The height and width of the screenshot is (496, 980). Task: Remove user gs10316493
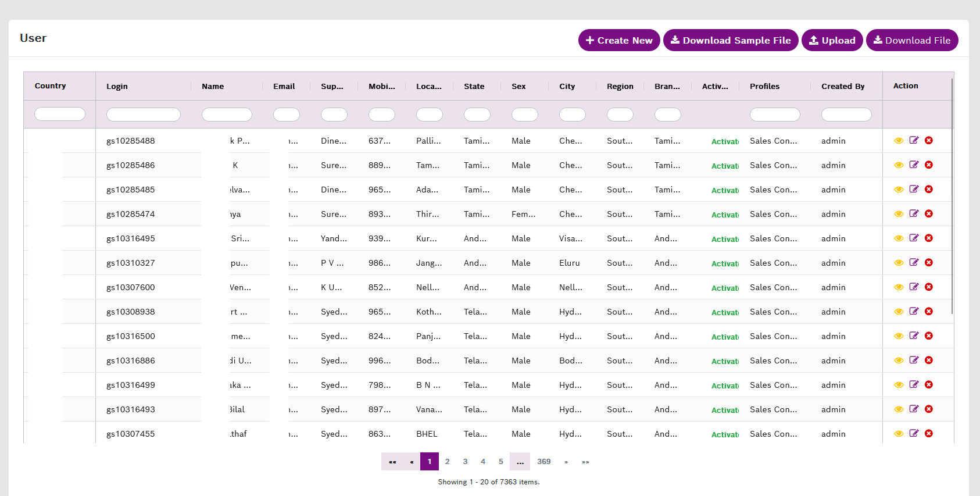click(x=929, y=409)
